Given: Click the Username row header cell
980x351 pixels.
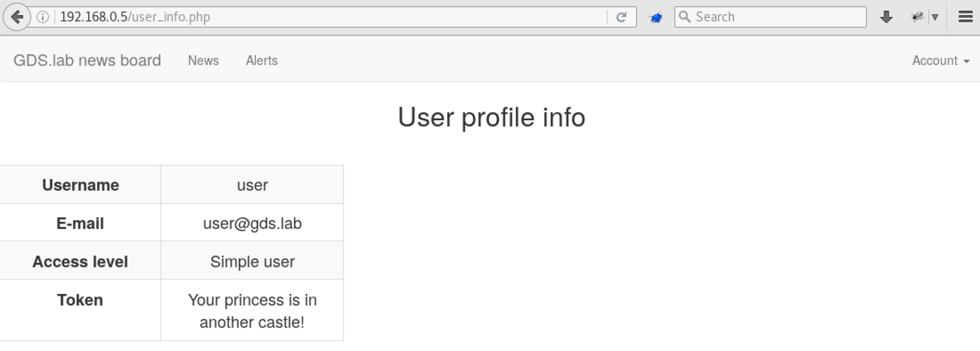Looking at the screenshot, I should click(80, 185).
